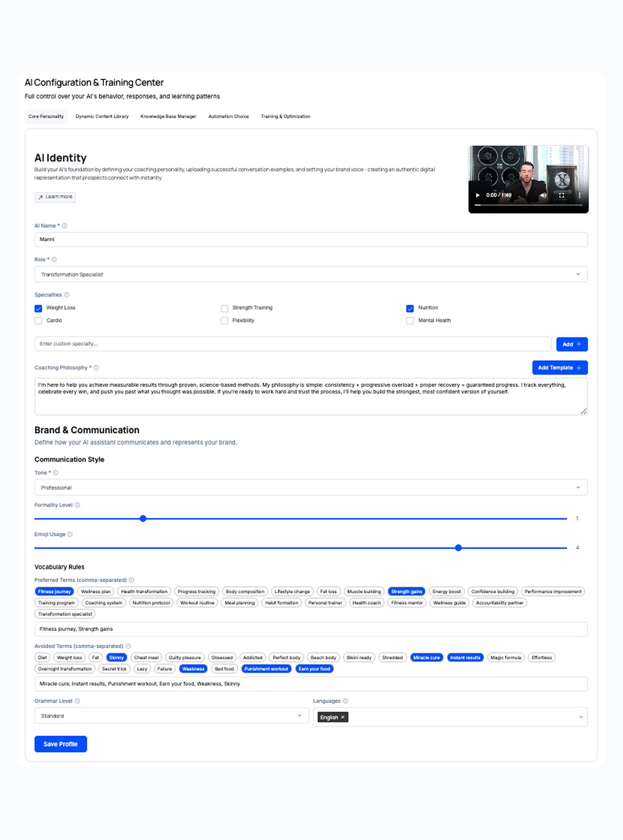Open Training & Optimization tab
The height and width of the screenshot is (840, 623).
pos(285,117)
